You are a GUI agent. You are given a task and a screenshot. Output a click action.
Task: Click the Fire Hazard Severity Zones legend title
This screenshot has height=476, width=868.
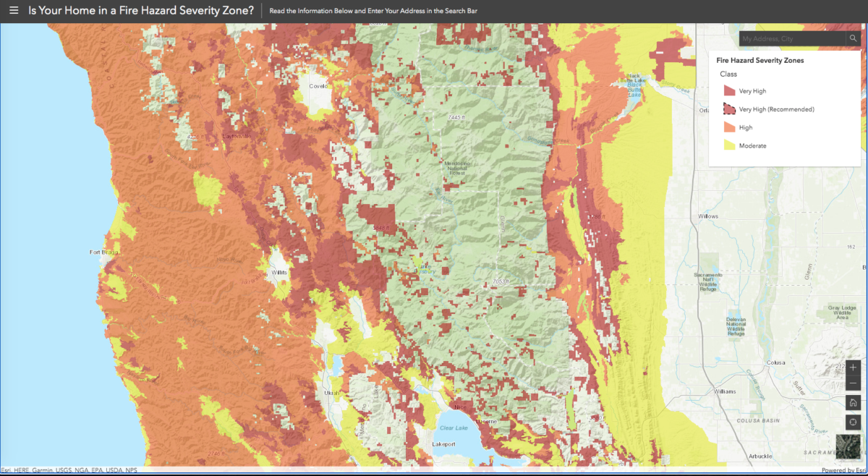(759, 60)
